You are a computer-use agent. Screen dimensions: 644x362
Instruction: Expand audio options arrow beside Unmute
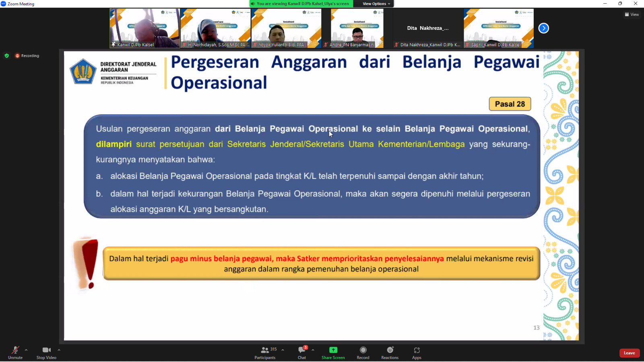pos(26,350)
